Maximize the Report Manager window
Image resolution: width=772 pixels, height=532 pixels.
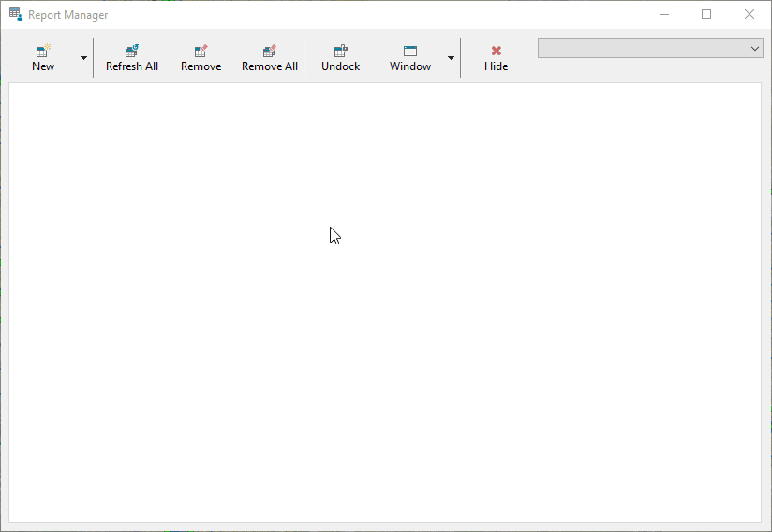click(x=706, y=14)
